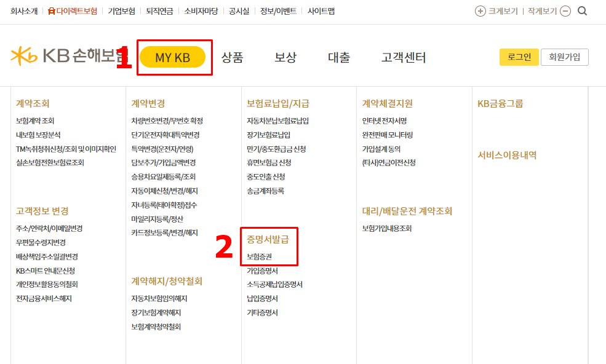Open 배상책임주소일괄변경
Viewport: 606px width, 364px height.
[x=47, y=256]
